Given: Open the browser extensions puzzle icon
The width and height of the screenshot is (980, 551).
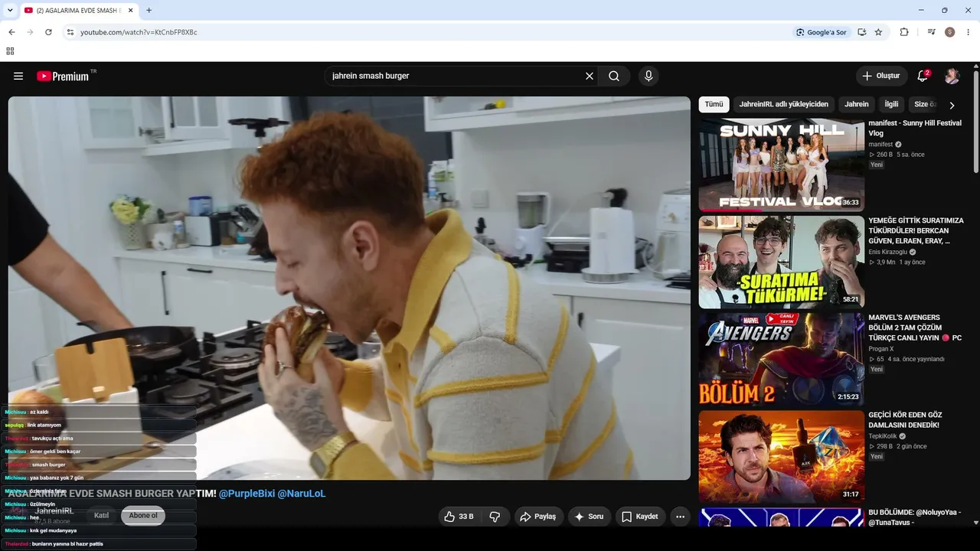Looking at the screenshot, I should (904, 32).
